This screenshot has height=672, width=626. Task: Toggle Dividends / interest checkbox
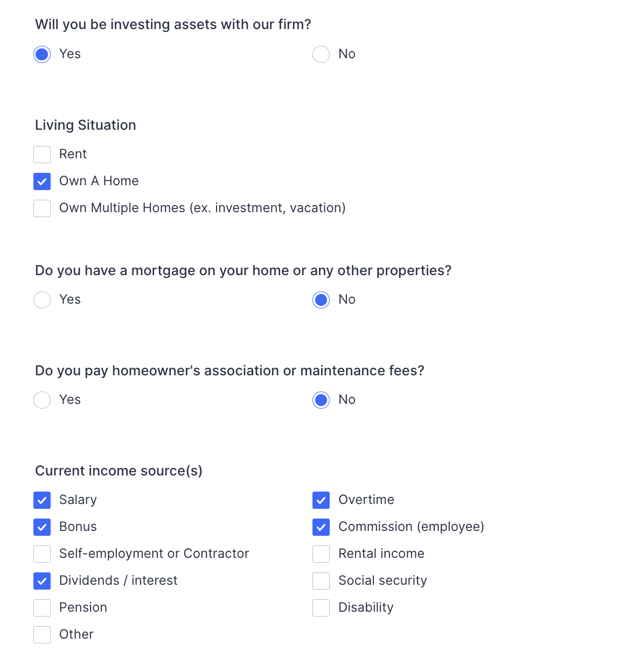pos(42,581)
